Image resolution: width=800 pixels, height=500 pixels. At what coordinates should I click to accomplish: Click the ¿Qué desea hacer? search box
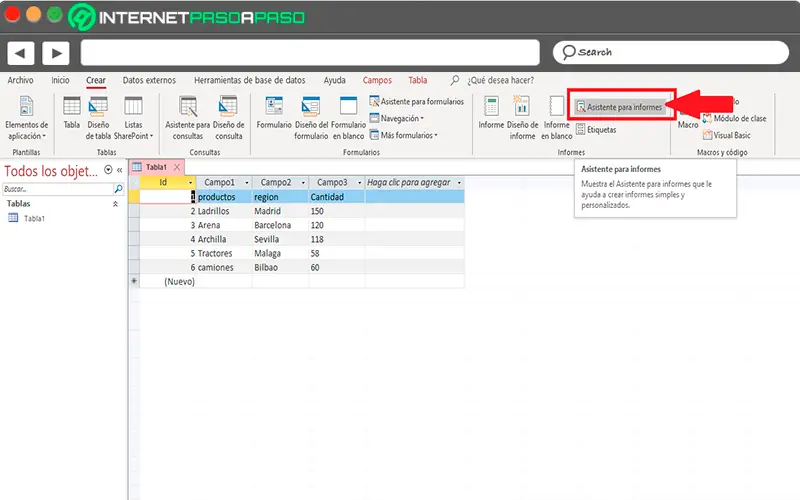pos(500,80)
